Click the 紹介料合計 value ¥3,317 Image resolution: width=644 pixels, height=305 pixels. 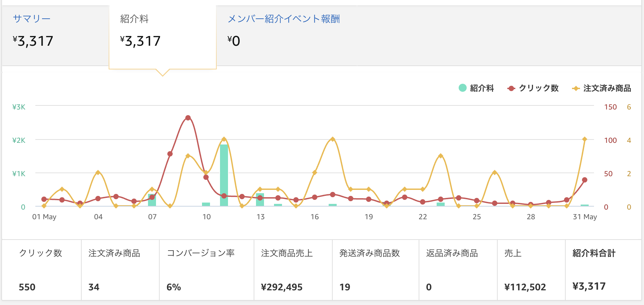pyautogui.click(x=589, y=286)
